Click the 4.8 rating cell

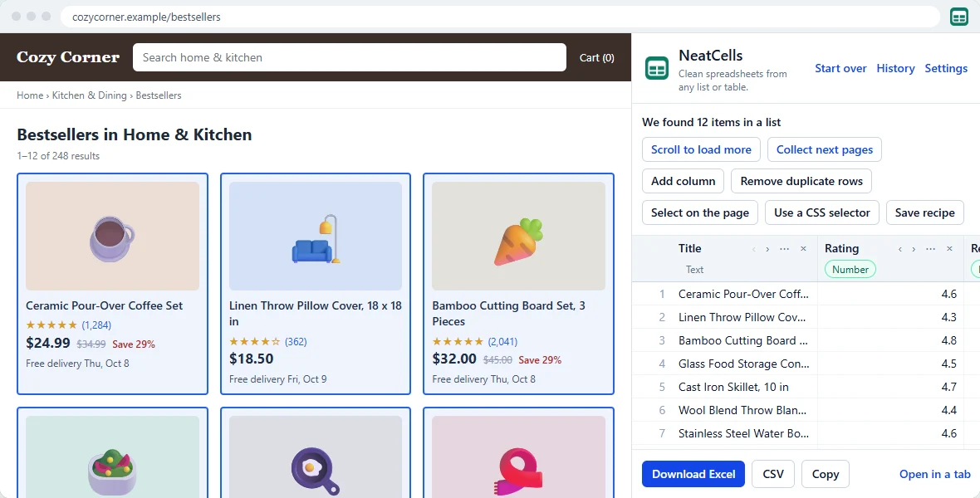tap(890, 340)
